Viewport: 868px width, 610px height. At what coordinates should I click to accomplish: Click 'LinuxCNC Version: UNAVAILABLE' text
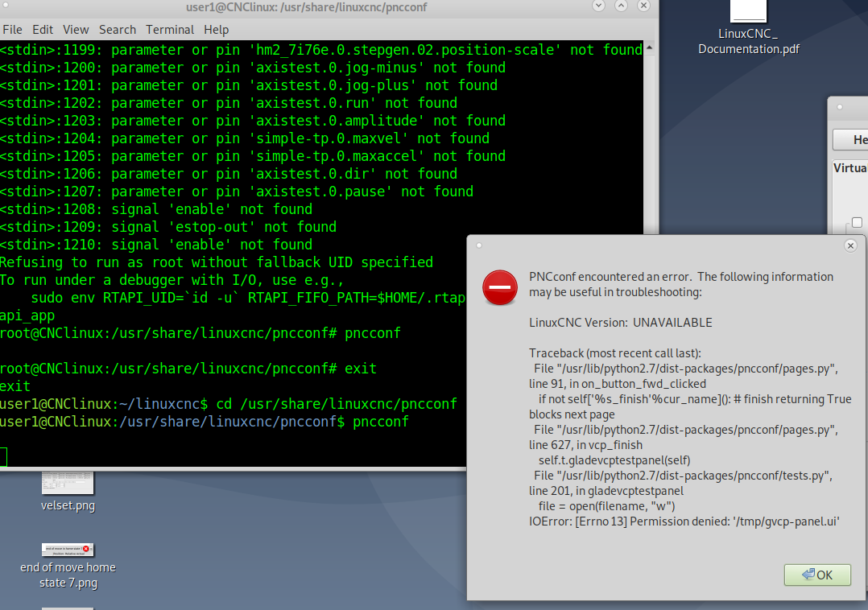pyautogui.click(x=621, y=323)
